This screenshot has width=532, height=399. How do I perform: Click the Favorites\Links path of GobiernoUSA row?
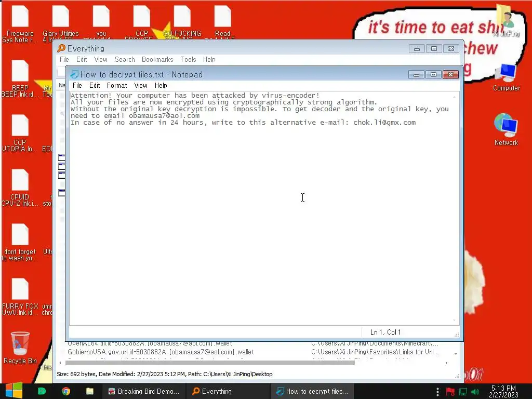pos(375,352)
